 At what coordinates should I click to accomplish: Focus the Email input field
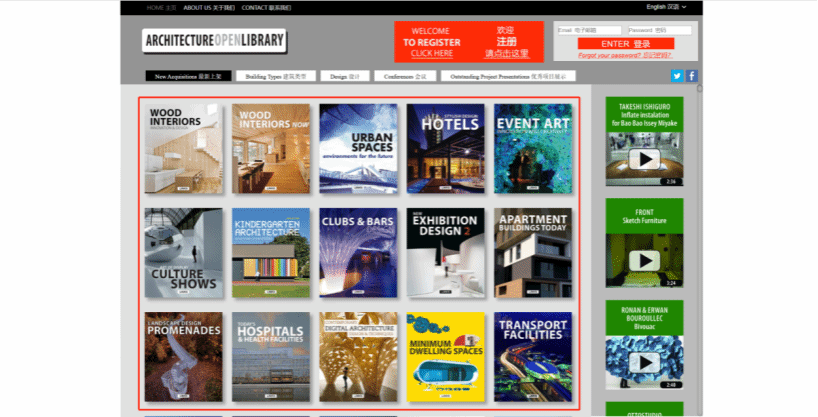click(x=588, y=30)
